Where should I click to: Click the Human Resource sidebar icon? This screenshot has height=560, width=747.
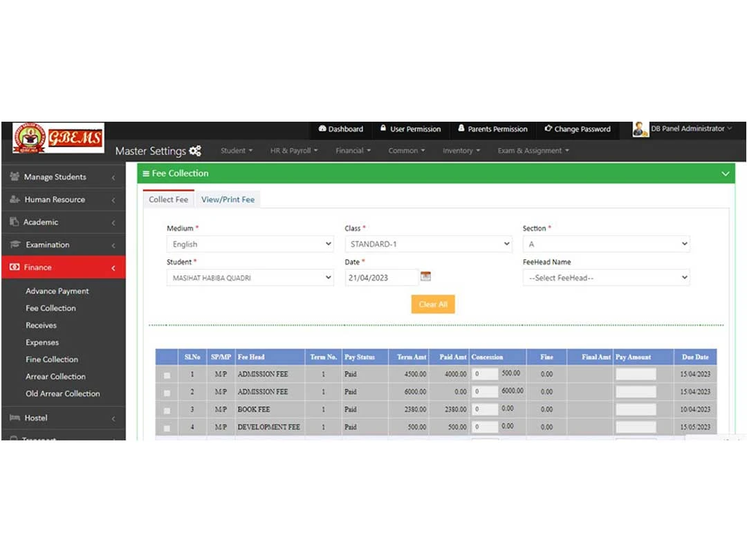tap(15, 199)
